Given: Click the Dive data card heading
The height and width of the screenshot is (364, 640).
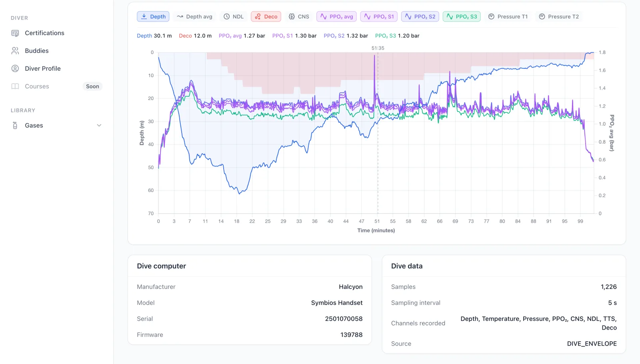Looking at the screenshot, I should pyautogui.click(x=407, y=266).
